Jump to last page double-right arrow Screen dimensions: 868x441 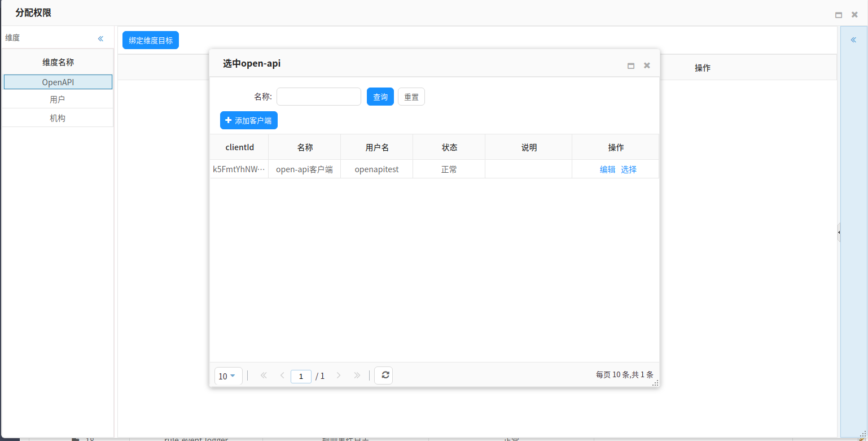357,375
